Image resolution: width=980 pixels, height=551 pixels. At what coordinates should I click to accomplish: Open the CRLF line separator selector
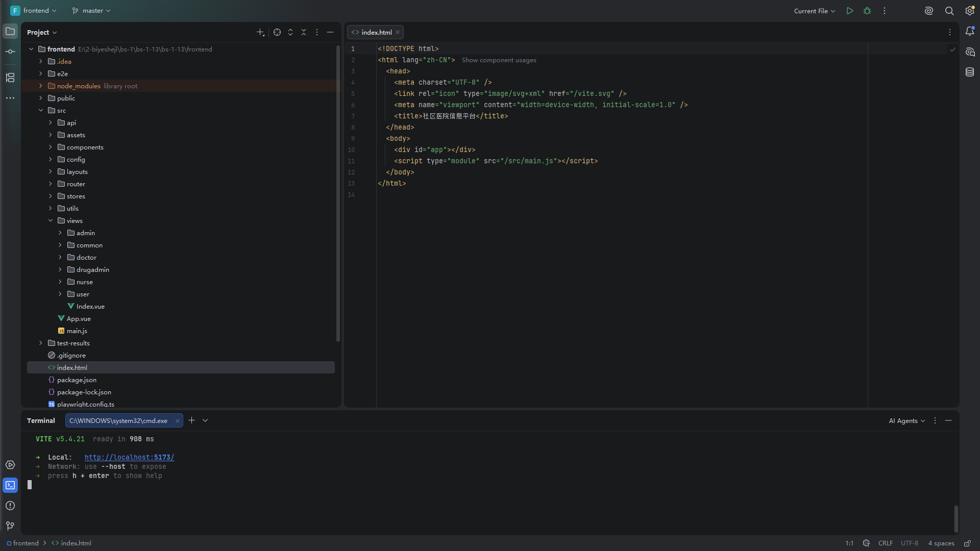point(886,543)
